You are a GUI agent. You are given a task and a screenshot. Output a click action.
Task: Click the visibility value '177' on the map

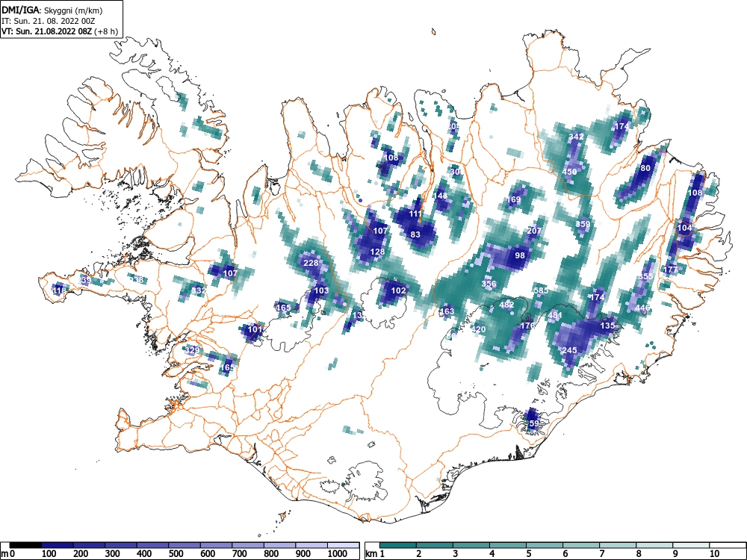[670, 270]
